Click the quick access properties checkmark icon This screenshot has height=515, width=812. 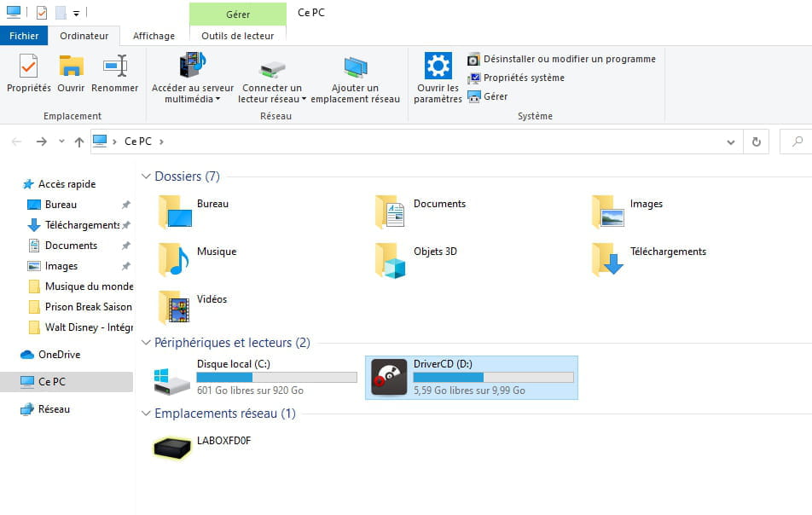click(42, 13)
